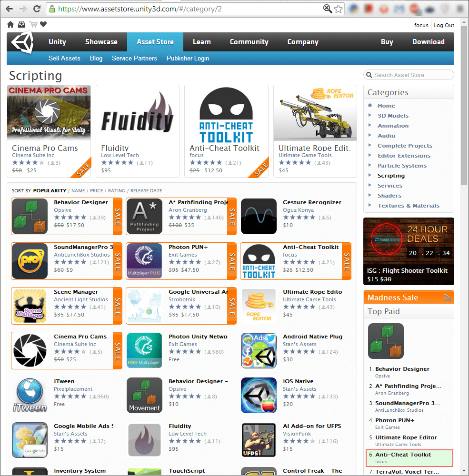Expand the Editor Extensions category

pyautogui.click(x=404, y=156)
